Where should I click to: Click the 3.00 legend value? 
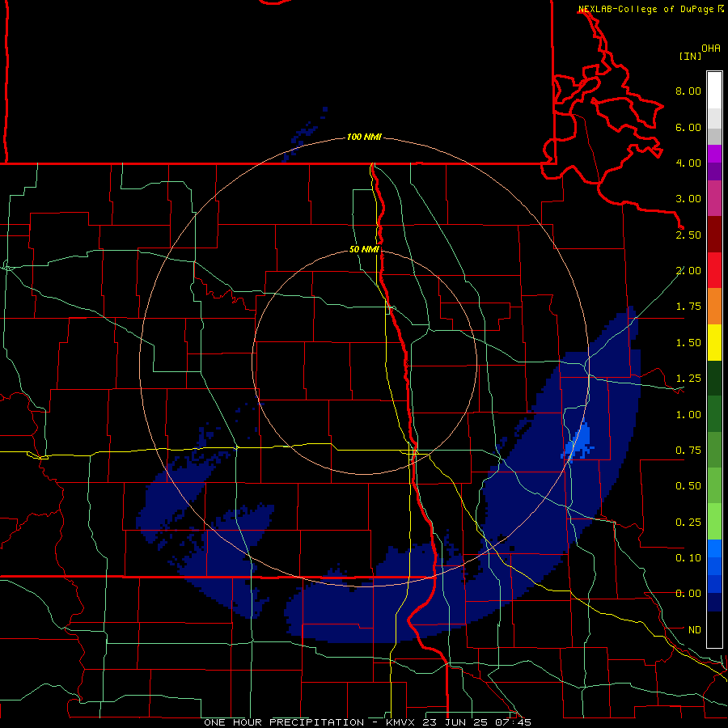(x=688, y=199)
